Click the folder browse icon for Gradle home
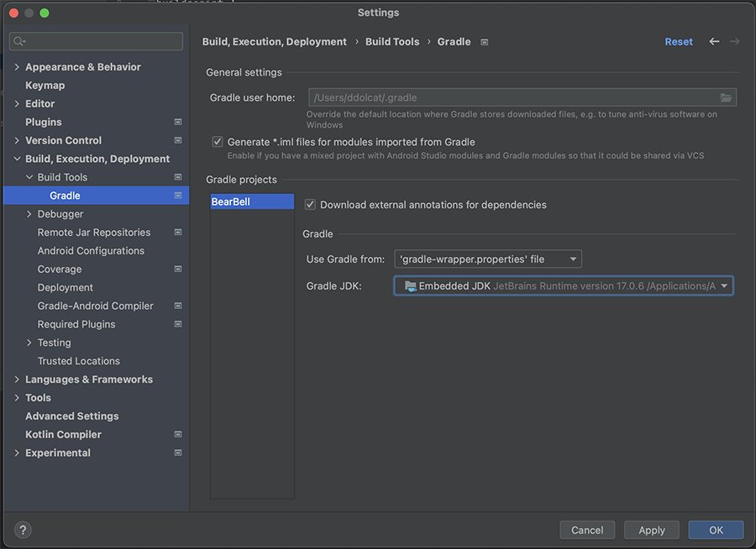 point(726,98)
